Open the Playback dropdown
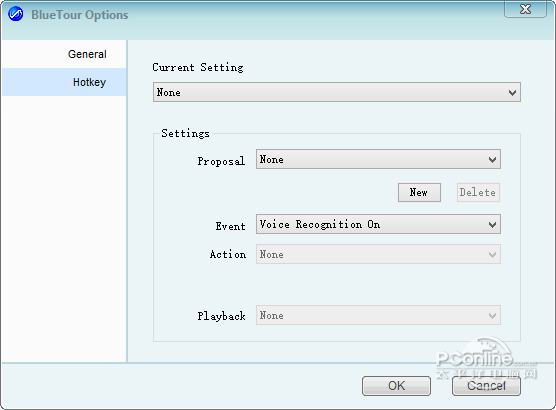 (x=378, y=315)
